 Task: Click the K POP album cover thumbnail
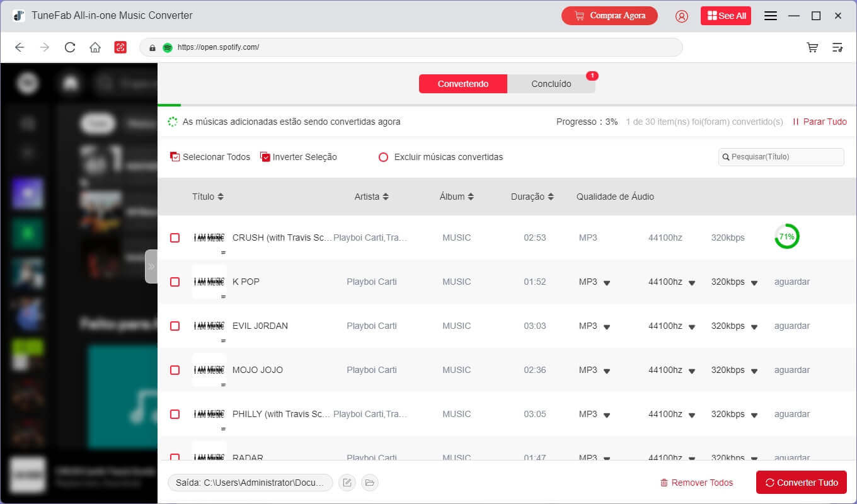(x=209, y=282)
